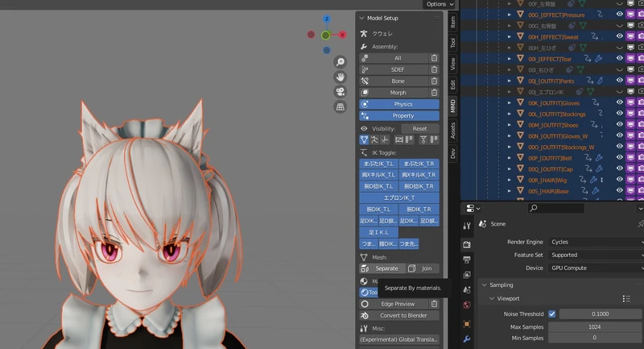Open the Object properties tab icon
The height and width of the screenshot is (349, 644).
(x=467, y=324)
